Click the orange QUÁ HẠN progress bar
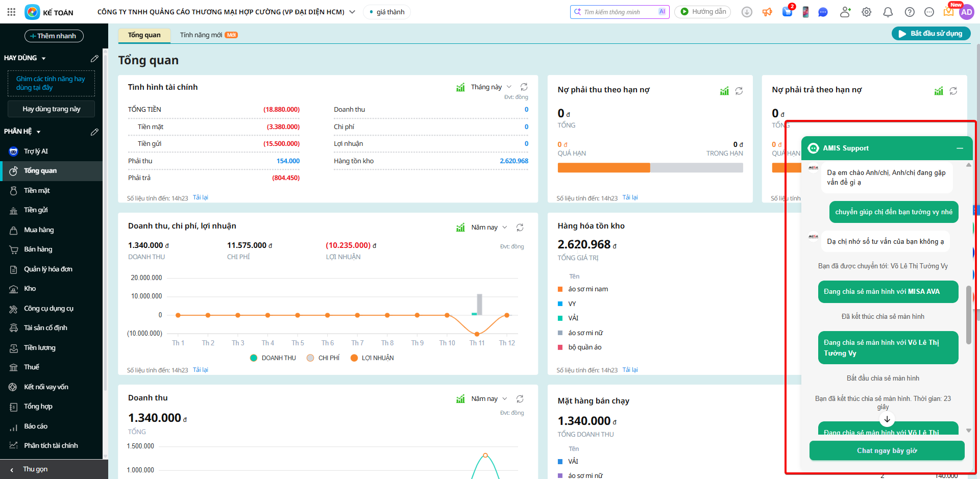The width and height of the screenshot is (980, 479). pos(603,168)
